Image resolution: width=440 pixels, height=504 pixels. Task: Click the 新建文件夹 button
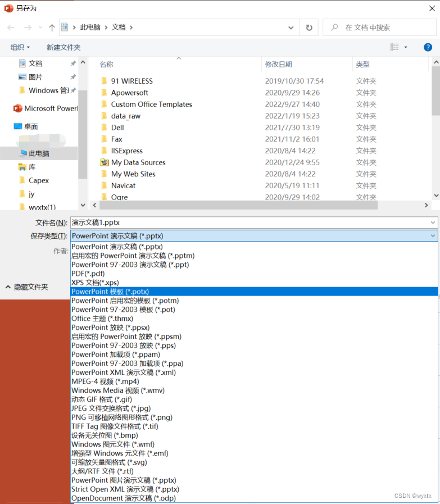pyautogui.click(x=63, y=47)
